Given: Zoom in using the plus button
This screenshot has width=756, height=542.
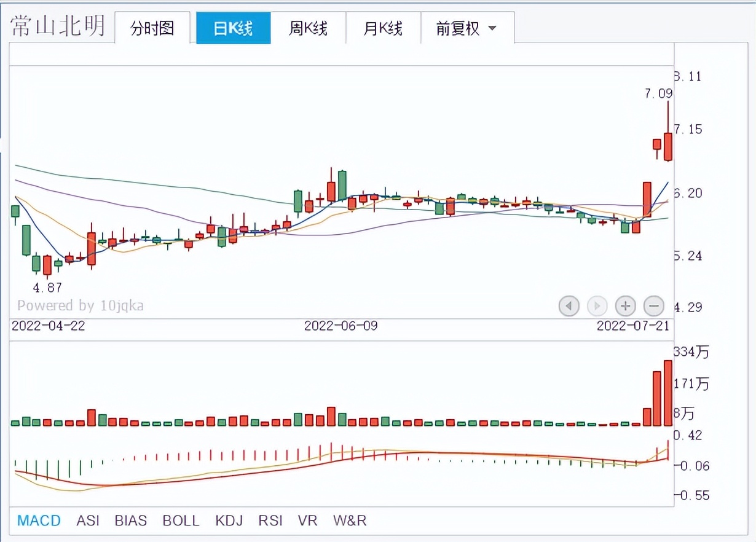Looking at the screenshot, I should pos(625,305).
